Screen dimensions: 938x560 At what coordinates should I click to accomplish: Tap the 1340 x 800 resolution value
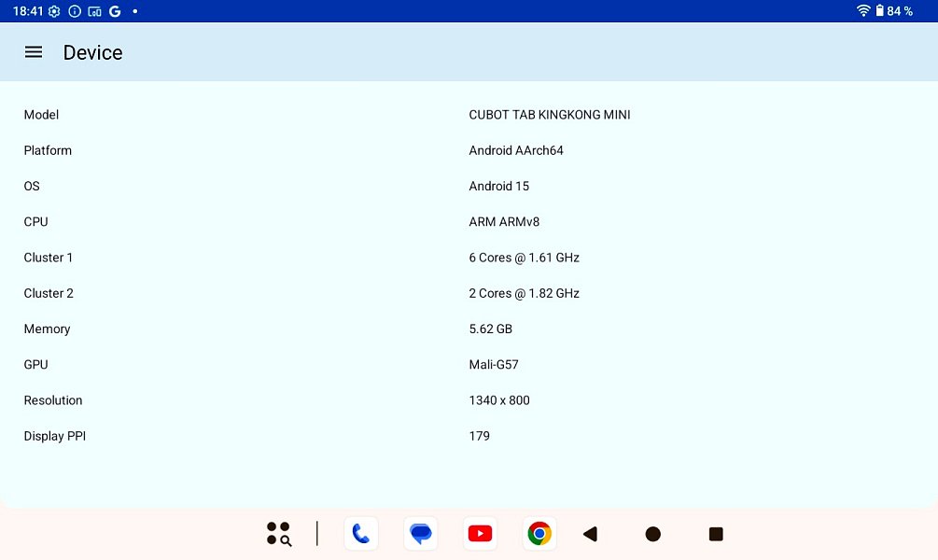[498, 400]
